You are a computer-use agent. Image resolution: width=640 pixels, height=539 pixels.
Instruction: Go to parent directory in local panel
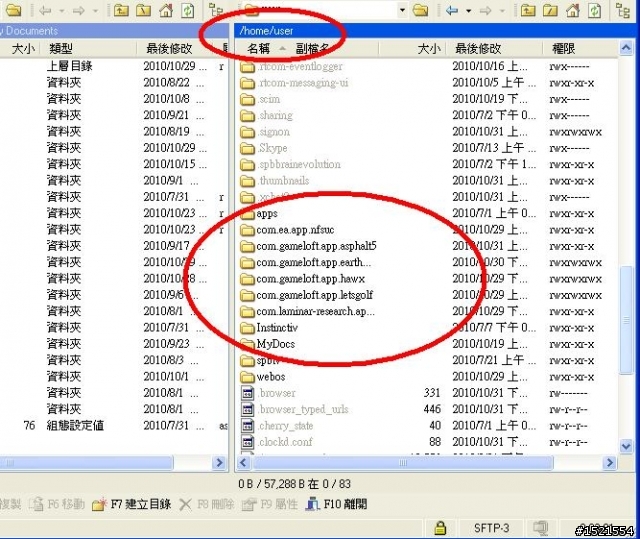(120, 10)
